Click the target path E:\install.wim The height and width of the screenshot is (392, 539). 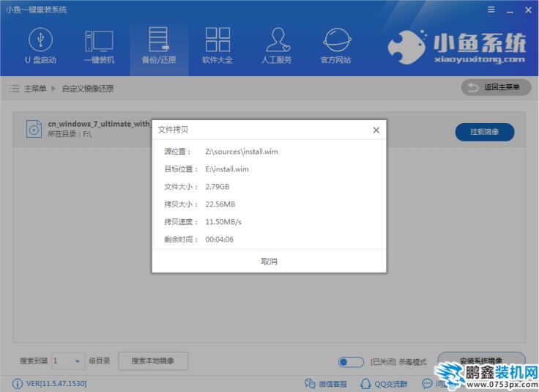click(227, 169)
